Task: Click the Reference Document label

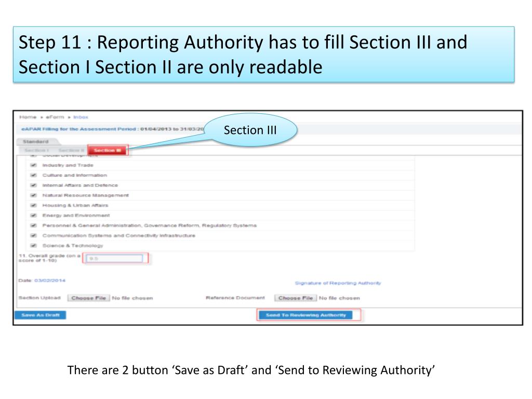Action: pyautogui.click(x=235, y=298)
